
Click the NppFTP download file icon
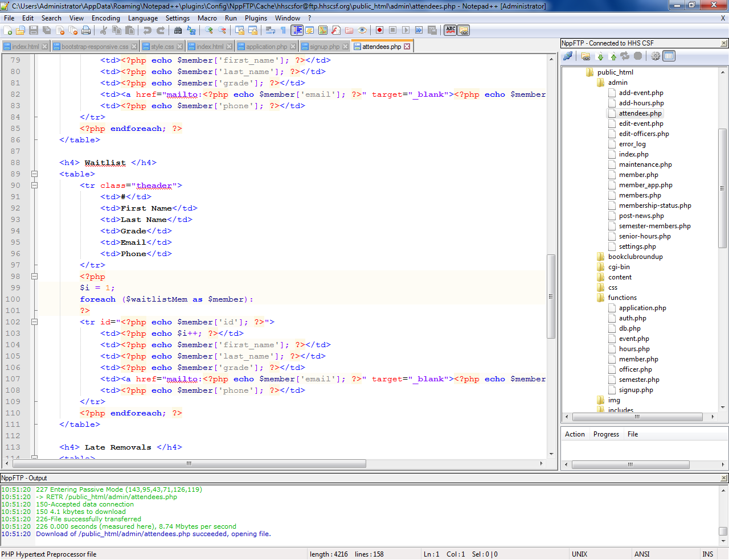600,56
